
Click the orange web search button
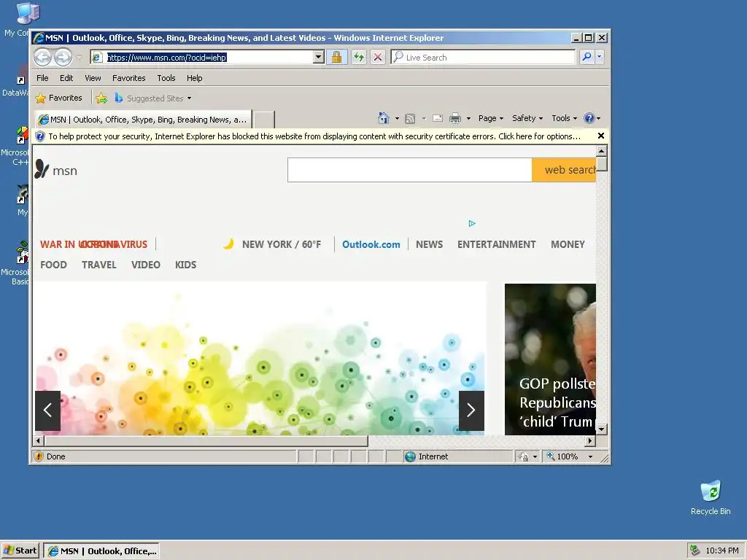click(564, 170)
